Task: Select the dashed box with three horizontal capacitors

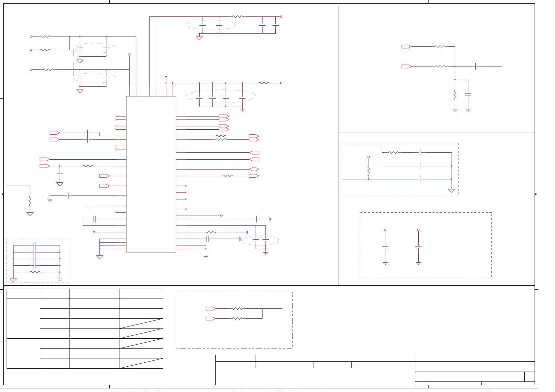Action: pos(400,170)
